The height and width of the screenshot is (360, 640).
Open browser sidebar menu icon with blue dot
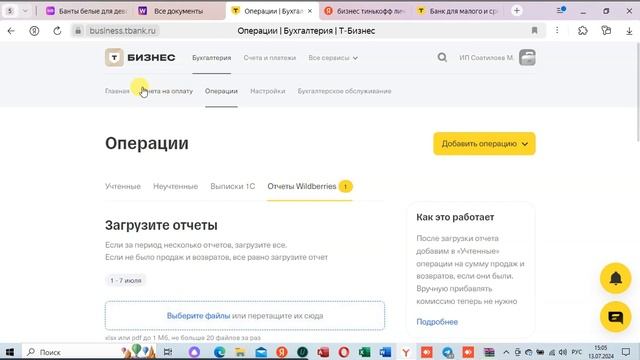(x=561, y=11)
